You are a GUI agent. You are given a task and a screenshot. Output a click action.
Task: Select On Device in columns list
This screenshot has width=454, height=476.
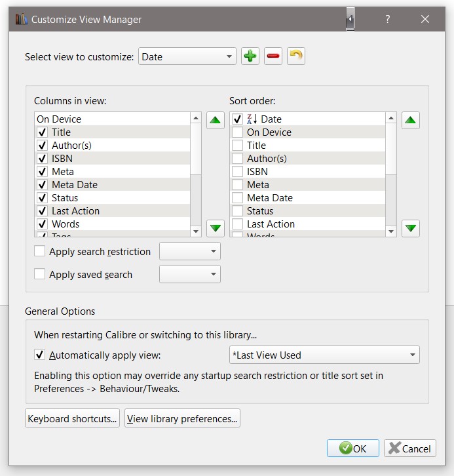click(59, 119)
